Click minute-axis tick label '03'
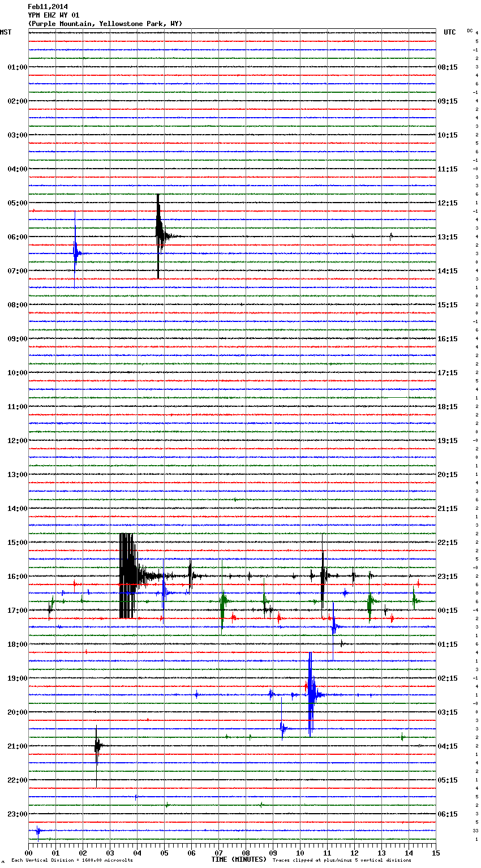Viewport: 481px width, 868px height. coord(110,853)
